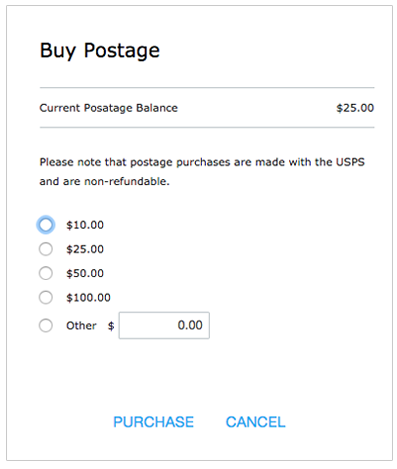Click the $10.00 option label text
This screenshot has width=397, height=469.
85,225
